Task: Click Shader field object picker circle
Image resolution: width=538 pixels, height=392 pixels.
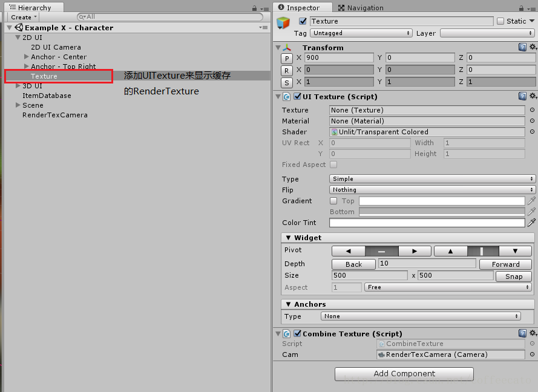Action: (532, 132)
